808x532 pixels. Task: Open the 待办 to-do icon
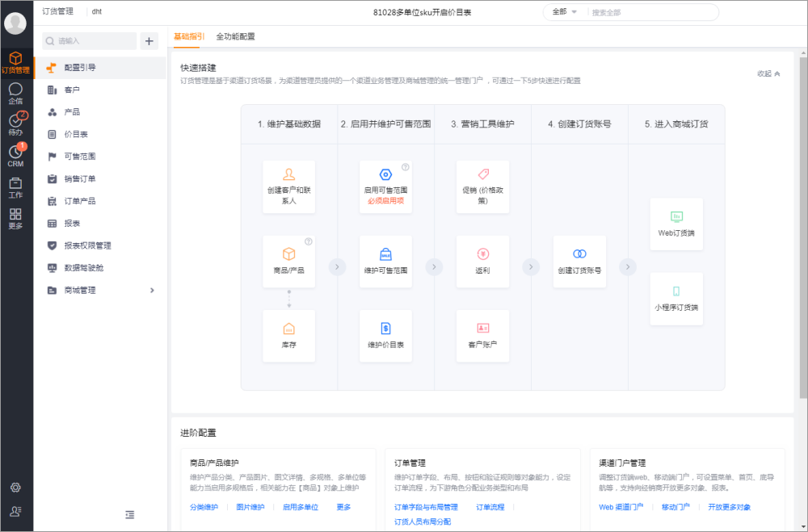click(15, 124)
